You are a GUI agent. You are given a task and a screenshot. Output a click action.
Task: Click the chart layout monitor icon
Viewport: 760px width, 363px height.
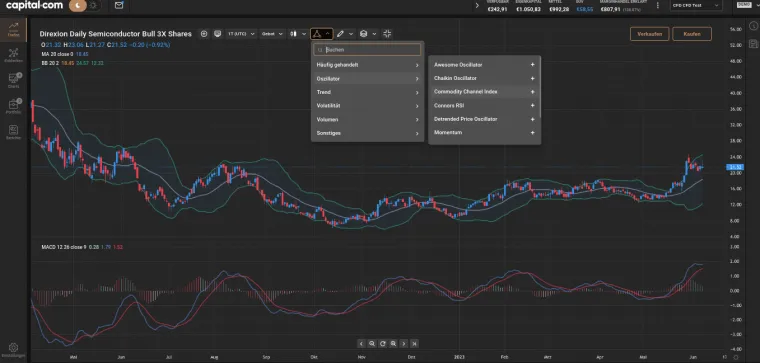(x=218, y=34)
